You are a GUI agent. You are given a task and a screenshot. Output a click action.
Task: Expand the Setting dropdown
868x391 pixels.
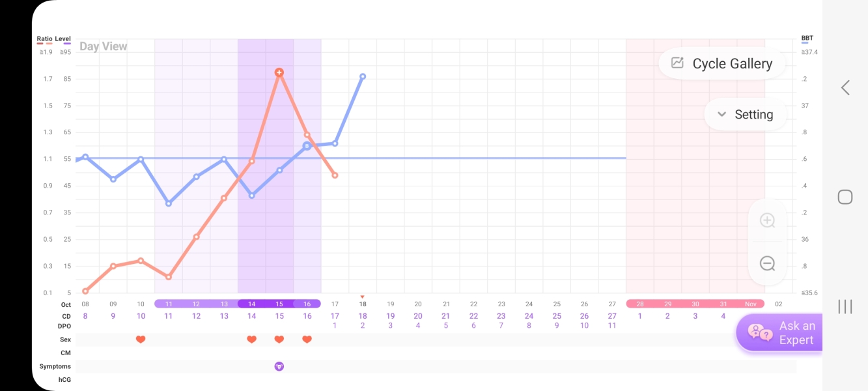745,115
